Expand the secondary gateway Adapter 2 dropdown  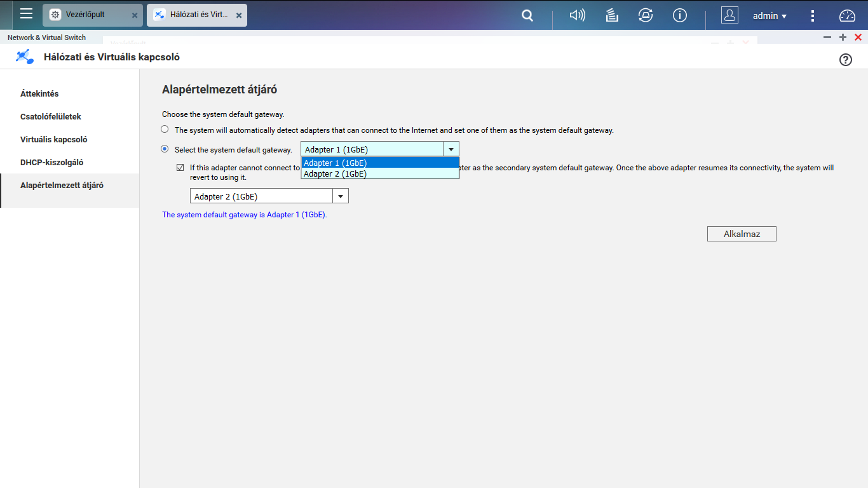341,196
